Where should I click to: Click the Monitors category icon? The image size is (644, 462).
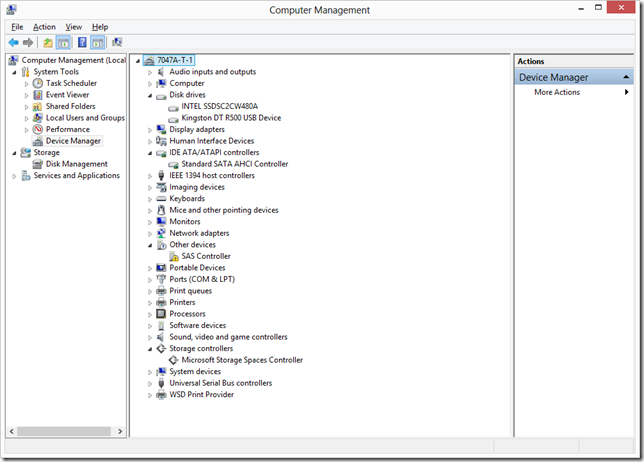(x=161, y=222)
